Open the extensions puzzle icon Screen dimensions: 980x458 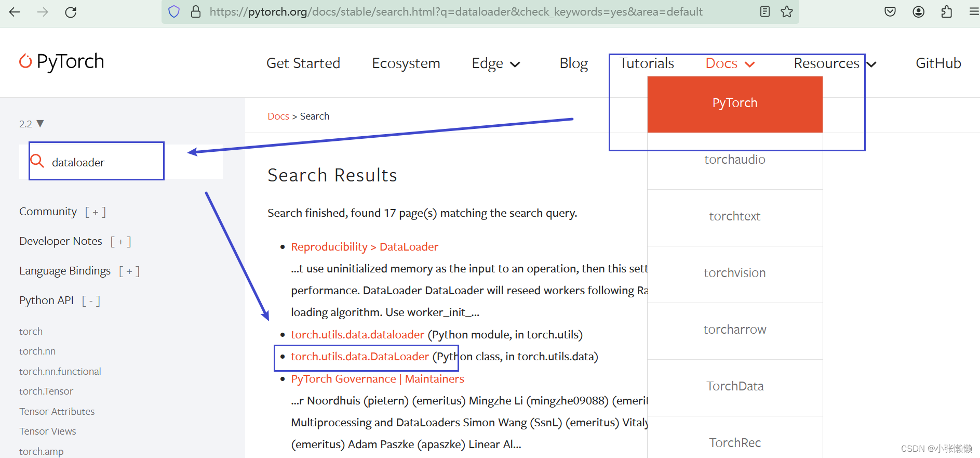[946, 11]
